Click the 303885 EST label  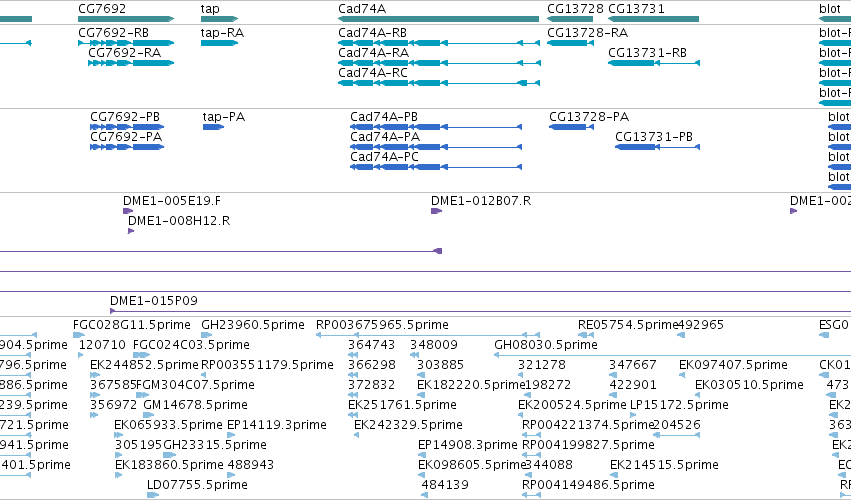click(440, 365)
